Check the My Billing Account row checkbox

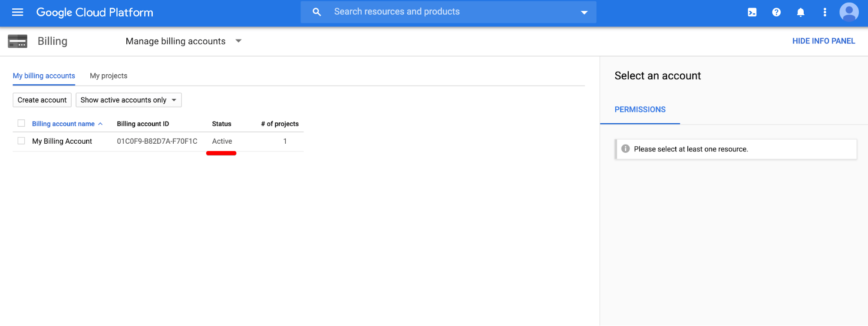[x=21, y=141]
